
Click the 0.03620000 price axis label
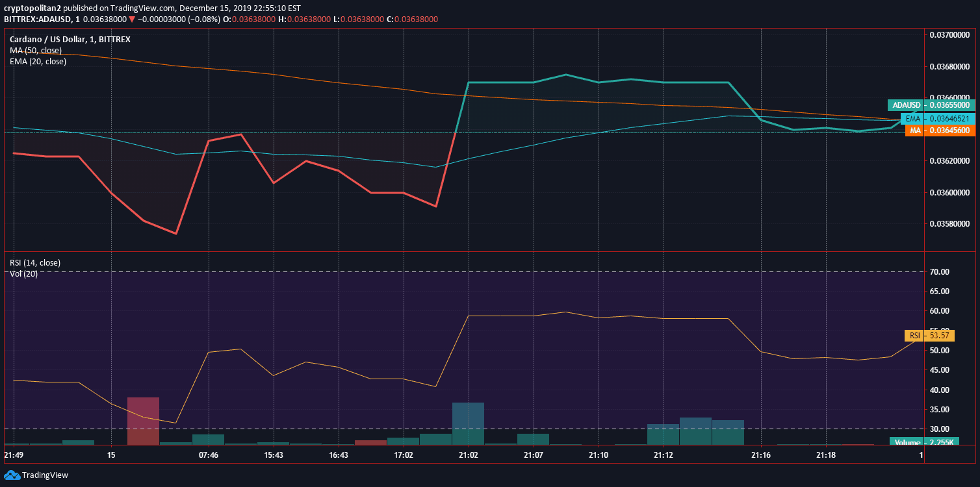[949, 160]
